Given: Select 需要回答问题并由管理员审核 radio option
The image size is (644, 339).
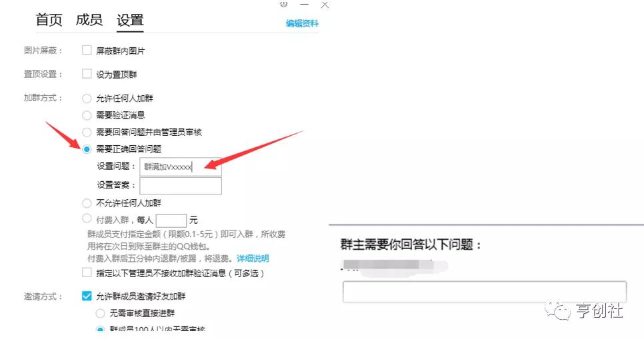Looking at the screenshot, I should pyautogui.click(x=87, y=132).
